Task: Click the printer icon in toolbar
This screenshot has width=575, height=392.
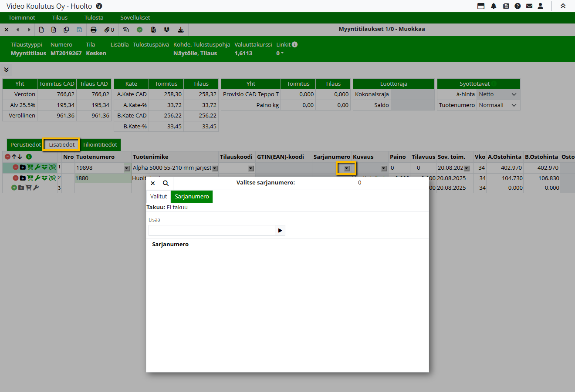Action: 93,30
